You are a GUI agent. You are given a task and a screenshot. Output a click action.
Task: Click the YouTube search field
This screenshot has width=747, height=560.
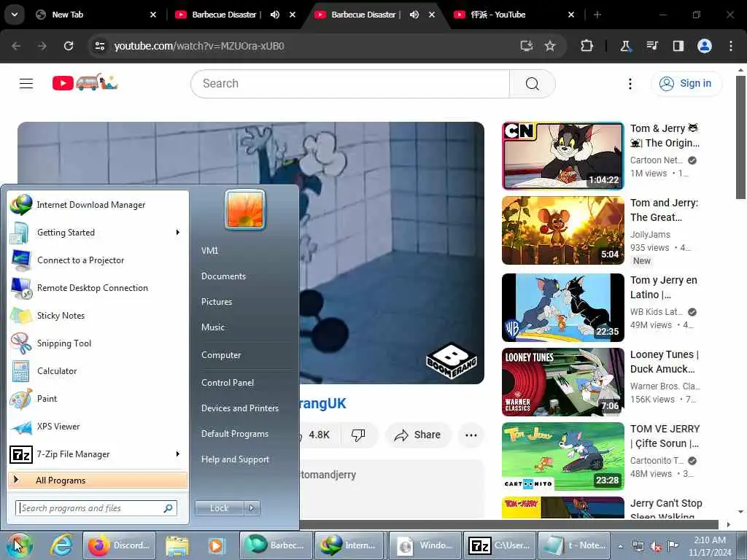coord(350,84)
